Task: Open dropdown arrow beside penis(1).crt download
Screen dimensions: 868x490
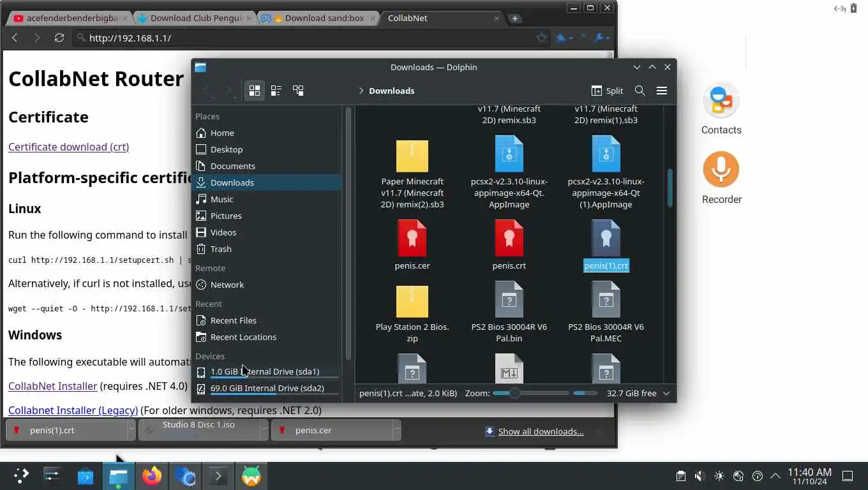Action: [x=131, y=430]
